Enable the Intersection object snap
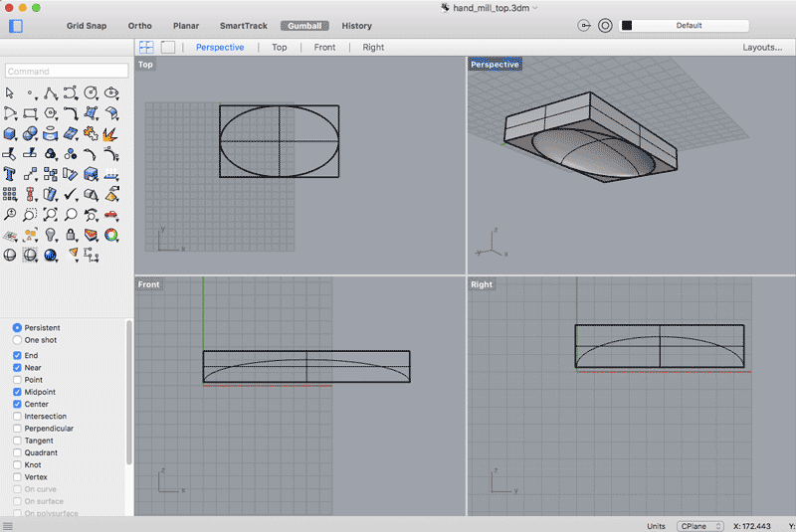Viewport: 796px width, 532px height. tap(17, 417)
